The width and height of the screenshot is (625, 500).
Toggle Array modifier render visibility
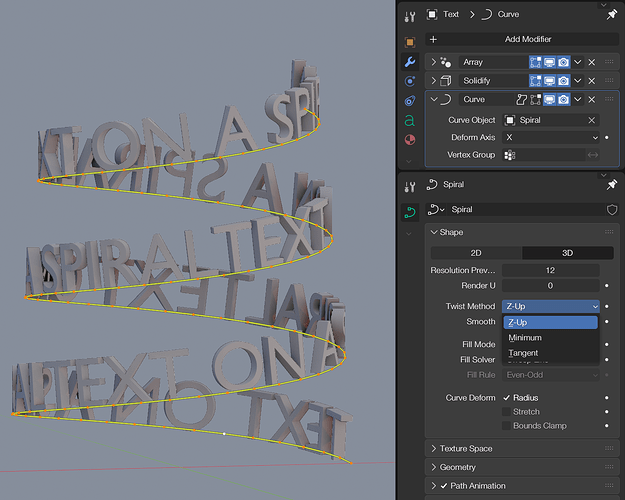click(x=564, y=62)
